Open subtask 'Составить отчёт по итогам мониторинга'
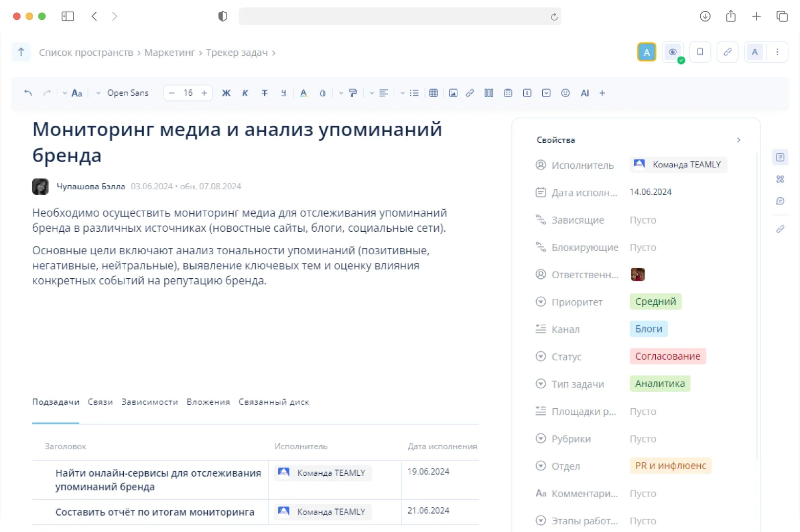This screenshot has width=800, height=532. 154,512
